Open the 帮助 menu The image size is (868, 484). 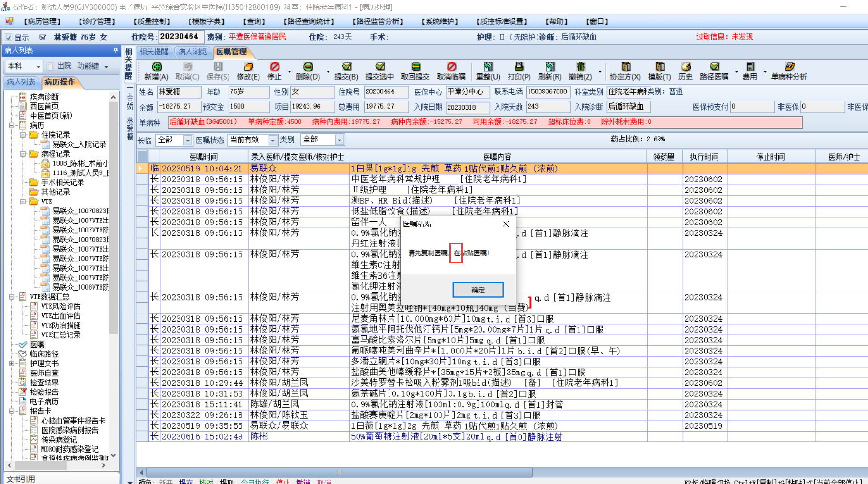(x=557, y=21)
